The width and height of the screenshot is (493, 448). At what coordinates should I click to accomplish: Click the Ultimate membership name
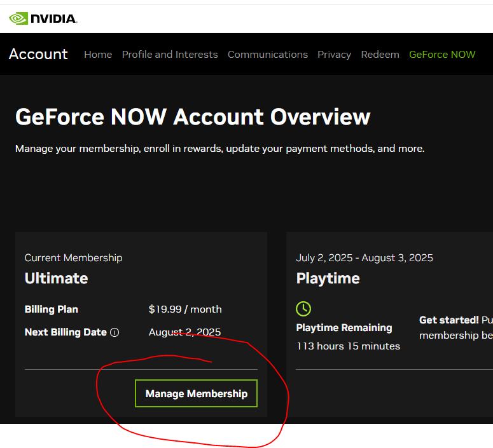(56, 278)
